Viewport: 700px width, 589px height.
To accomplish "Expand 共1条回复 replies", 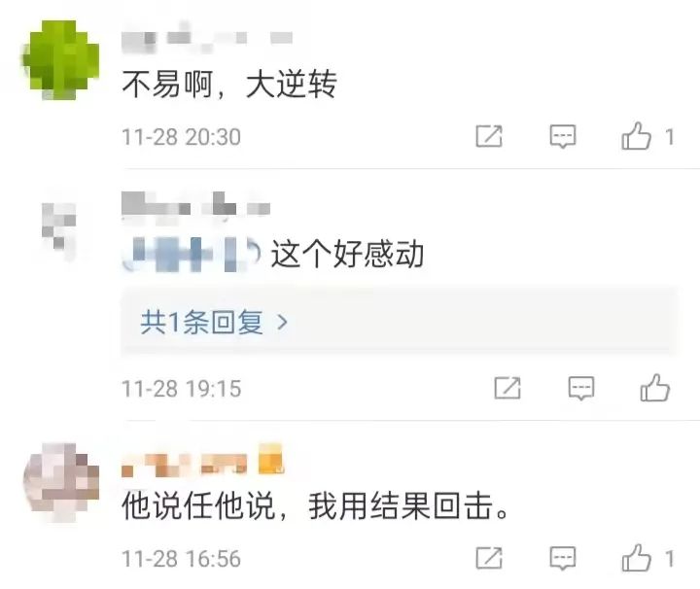I will pyautogui.click(x=399, y=322).
